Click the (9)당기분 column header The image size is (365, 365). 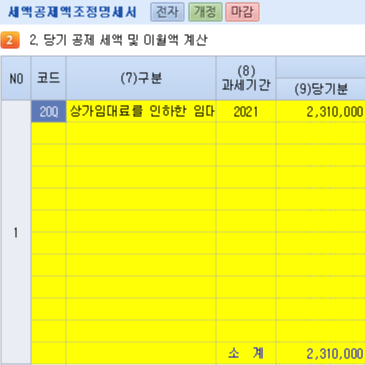pyautogui.click(x=321, y=89)
